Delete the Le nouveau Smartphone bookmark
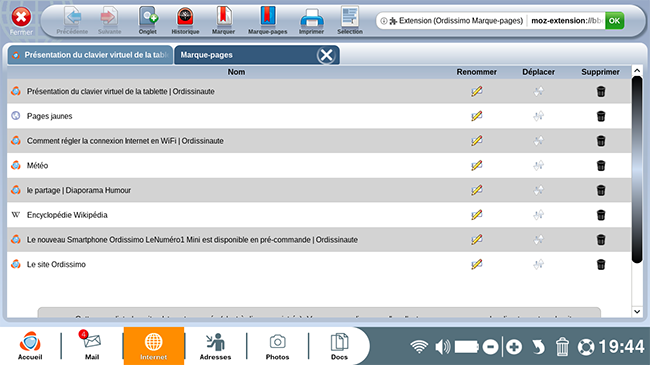 click(x=601, y=240)
